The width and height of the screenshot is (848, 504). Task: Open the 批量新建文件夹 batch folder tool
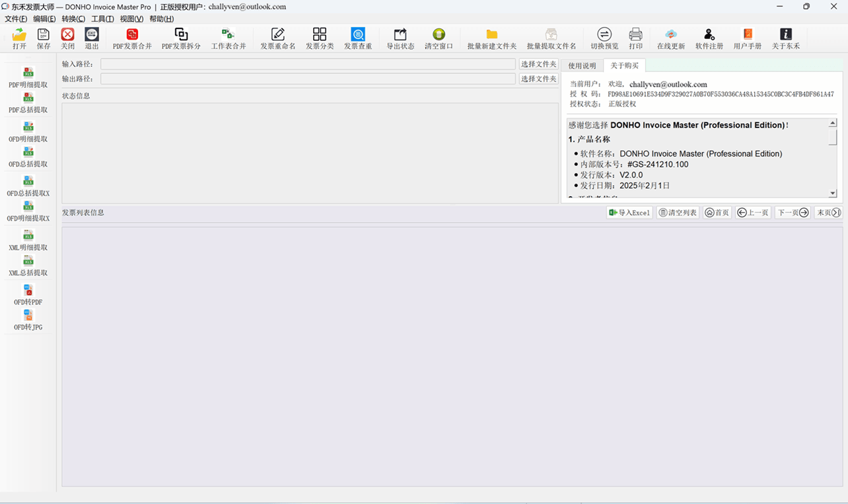pyautogui.click(x=492, y=39)
